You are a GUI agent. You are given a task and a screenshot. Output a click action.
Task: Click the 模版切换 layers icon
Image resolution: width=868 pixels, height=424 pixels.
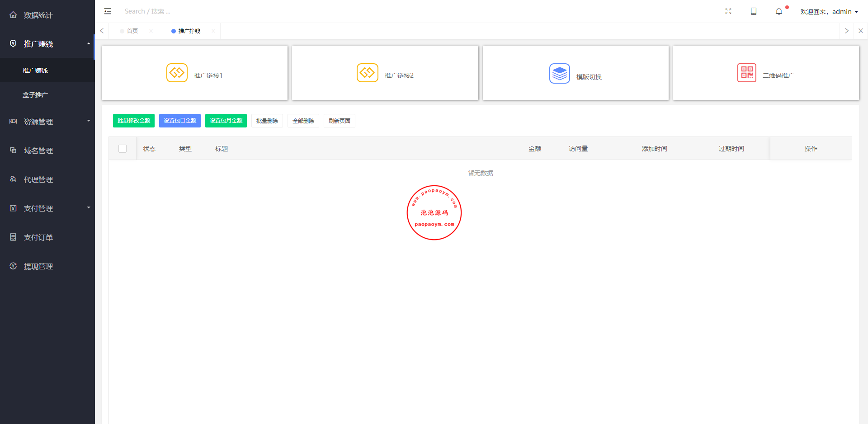(x=559, y=73)
